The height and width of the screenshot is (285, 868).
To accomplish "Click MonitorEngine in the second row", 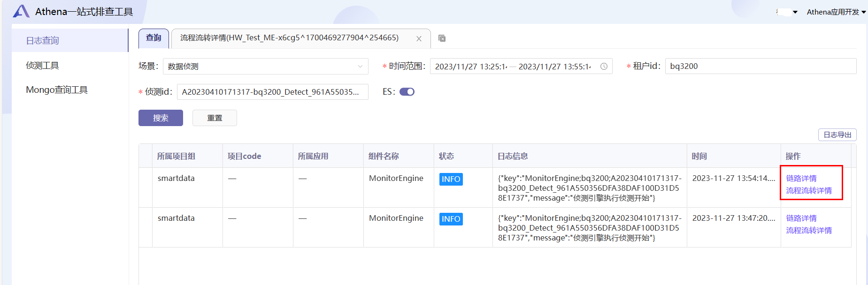I will pos(396,218).
